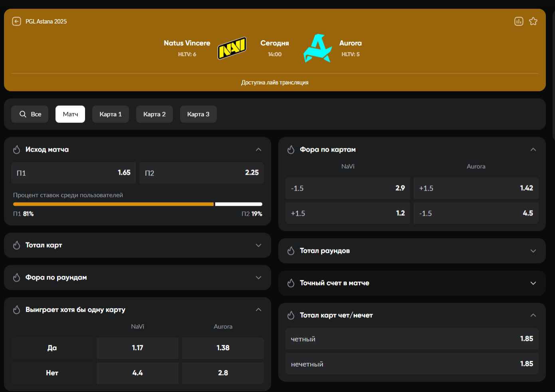Viewport: 555px width, 392px height.
Task: Go back using the PGL Astana arrow icon
Action: click(x=16, y=21)
